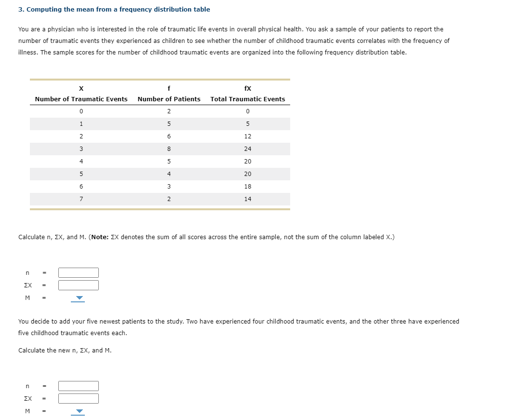Select the table row showing 7 traumatic events
Image resolution: width=509 pixels, height=420 pixels.
tap(159, 199)
